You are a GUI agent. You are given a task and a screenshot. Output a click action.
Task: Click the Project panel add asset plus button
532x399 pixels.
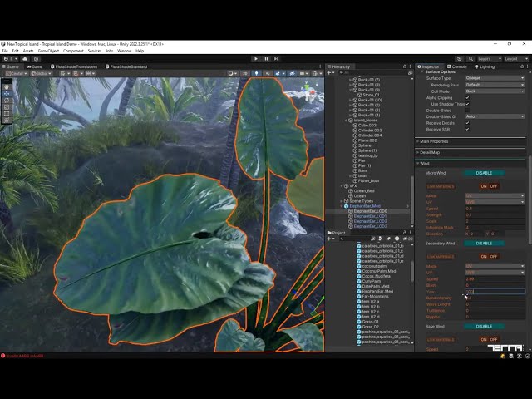click(331, 239)
